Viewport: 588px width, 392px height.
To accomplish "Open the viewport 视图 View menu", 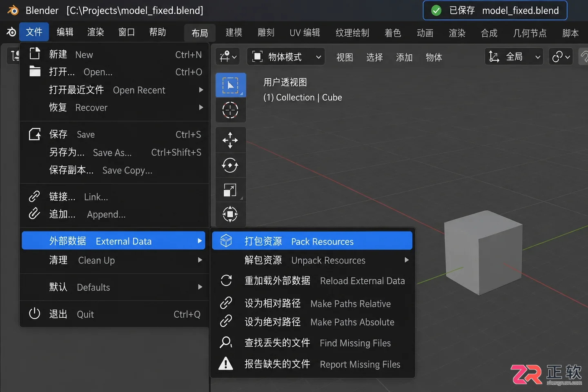I will tap(345, 57).
